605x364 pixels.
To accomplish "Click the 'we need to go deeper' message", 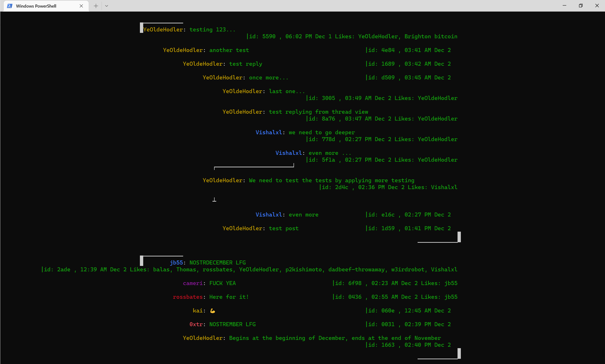I will pyautogui.click(x=321, y=132).
